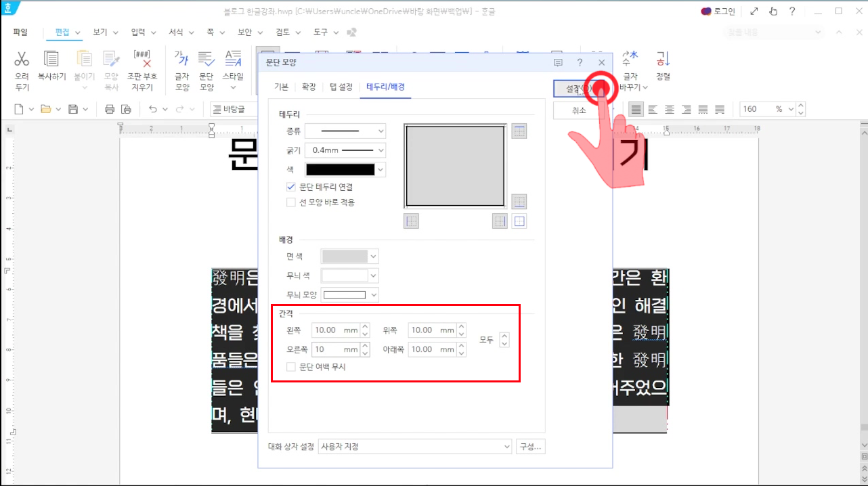The width and height of the screenshot is (868, 486).
Task: Click the dialog help question mark
Action: 580,62
